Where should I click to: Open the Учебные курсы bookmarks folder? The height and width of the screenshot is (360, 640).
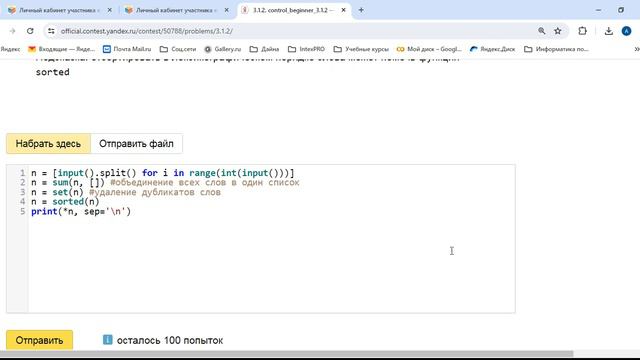point(361,49)
